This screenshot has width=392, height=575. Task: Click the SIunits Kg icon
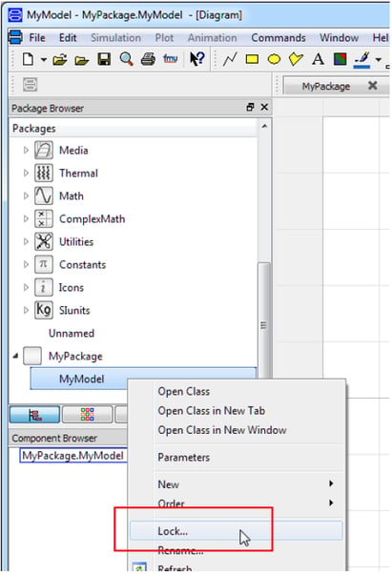(x=44, y=310)
